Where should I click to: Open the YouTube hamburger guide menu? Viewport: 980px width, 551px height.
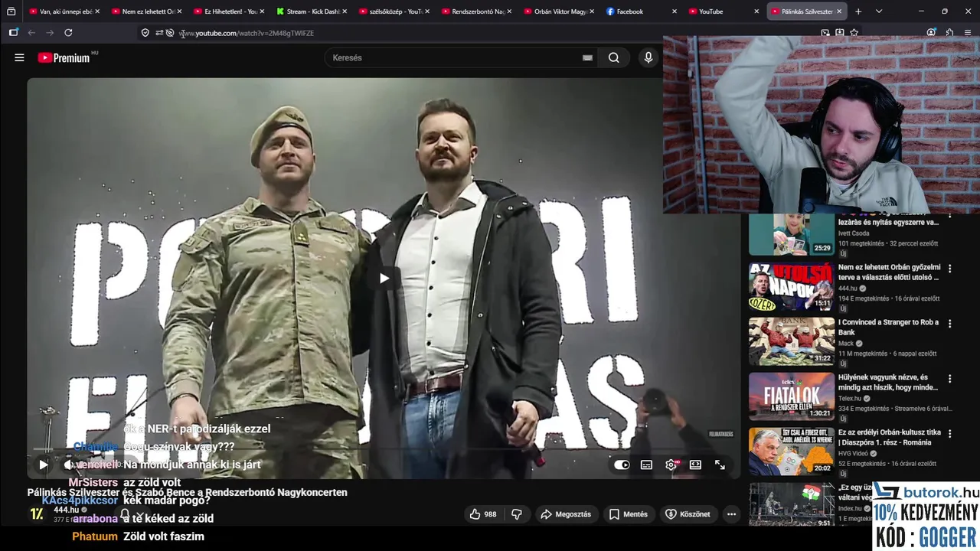pyautogui.click(x=19, y=57)
